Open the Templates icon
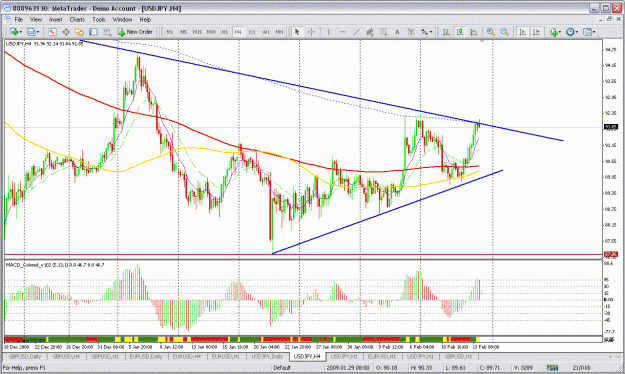The image size is (625, 374). (588, 32)
